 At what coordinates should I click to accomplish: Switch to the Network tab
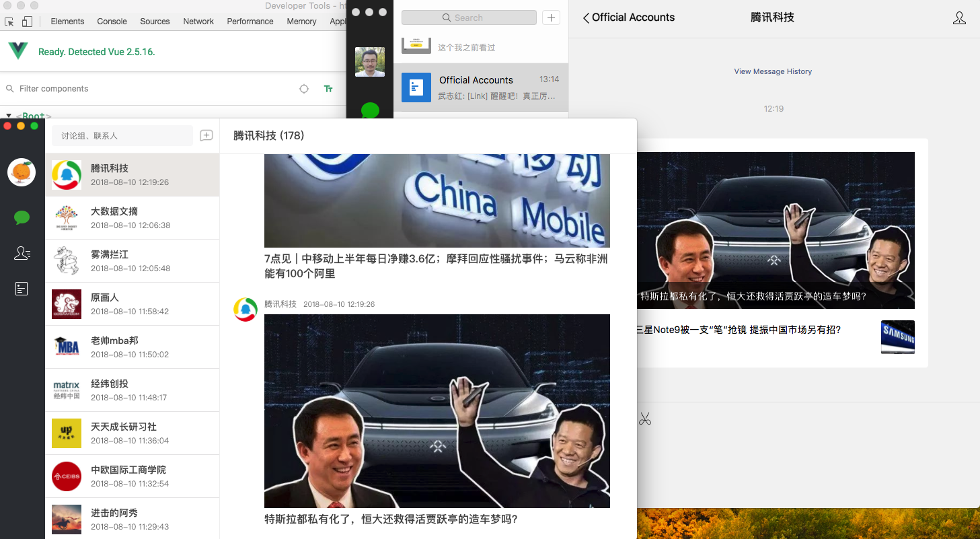tap(198, 22)
